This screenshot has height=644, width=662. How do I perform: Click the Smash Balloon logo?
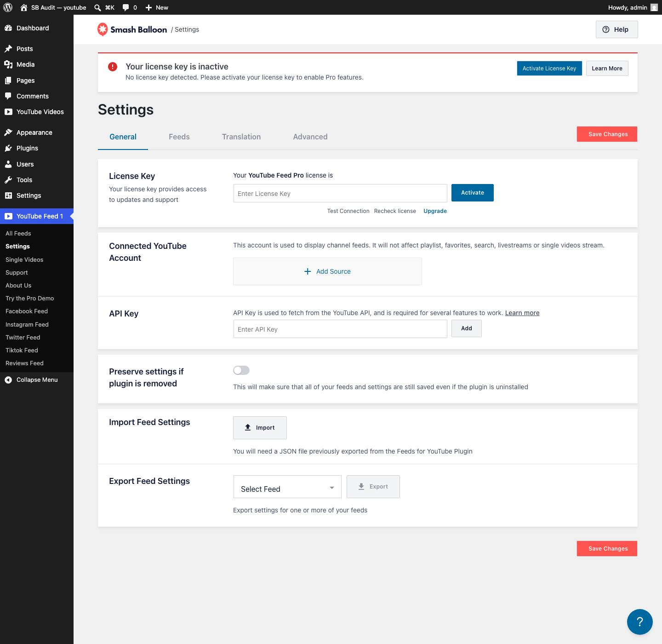[x=132, y=29]
